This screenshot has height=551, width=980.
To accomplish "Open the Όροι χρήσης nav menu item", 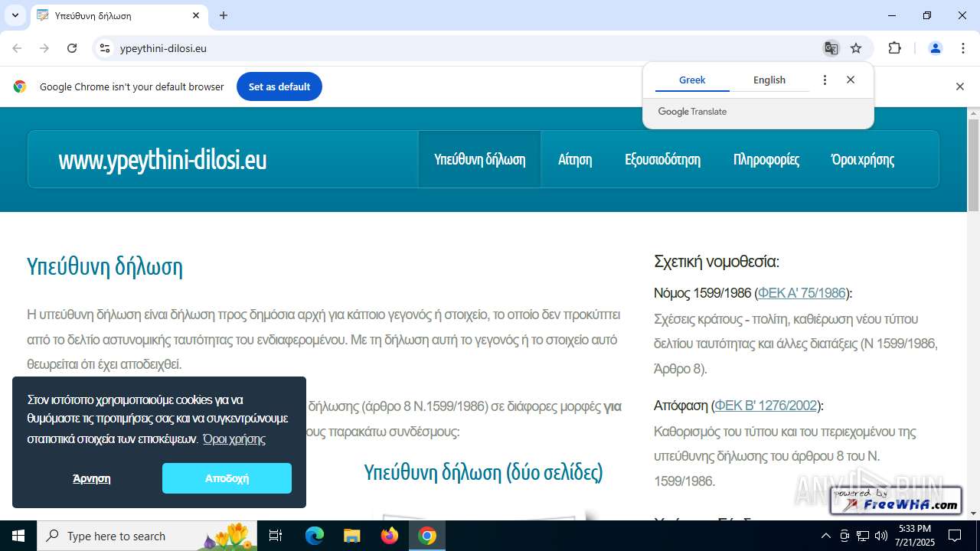I will 863,159.
